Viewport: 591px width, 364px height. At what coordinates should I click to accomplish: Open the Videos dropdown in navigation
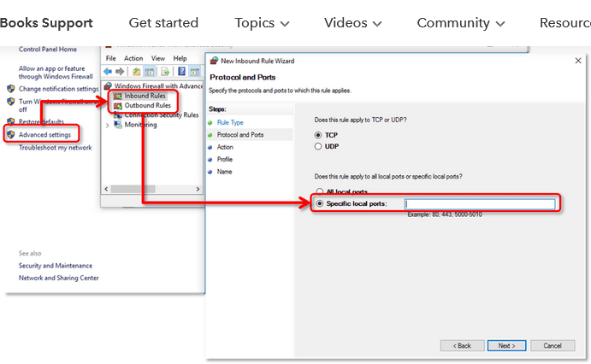pyautogui.click(x=352, y=23)
